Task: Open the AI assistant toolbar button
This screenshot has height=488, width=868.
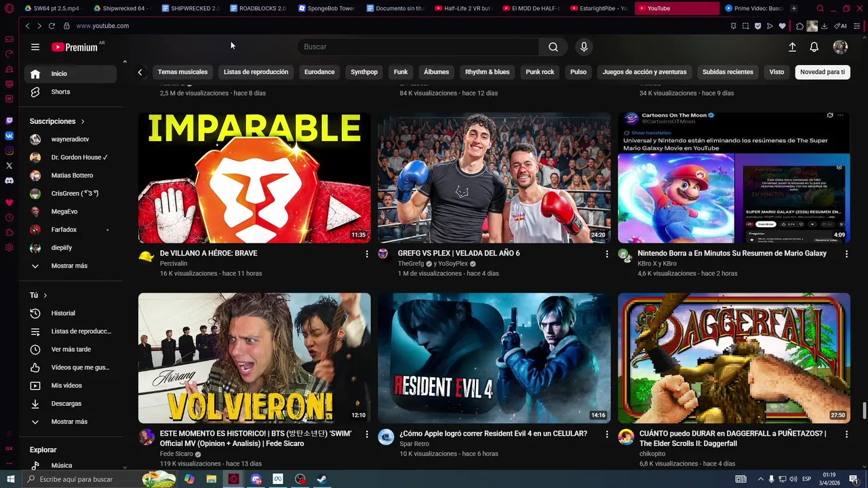Action: tap(840, 26)
